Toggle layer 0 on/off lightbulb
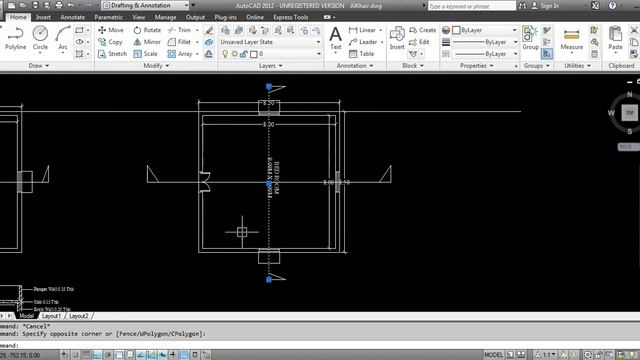This screenshot has width=640, height=360. click(225, 54)
